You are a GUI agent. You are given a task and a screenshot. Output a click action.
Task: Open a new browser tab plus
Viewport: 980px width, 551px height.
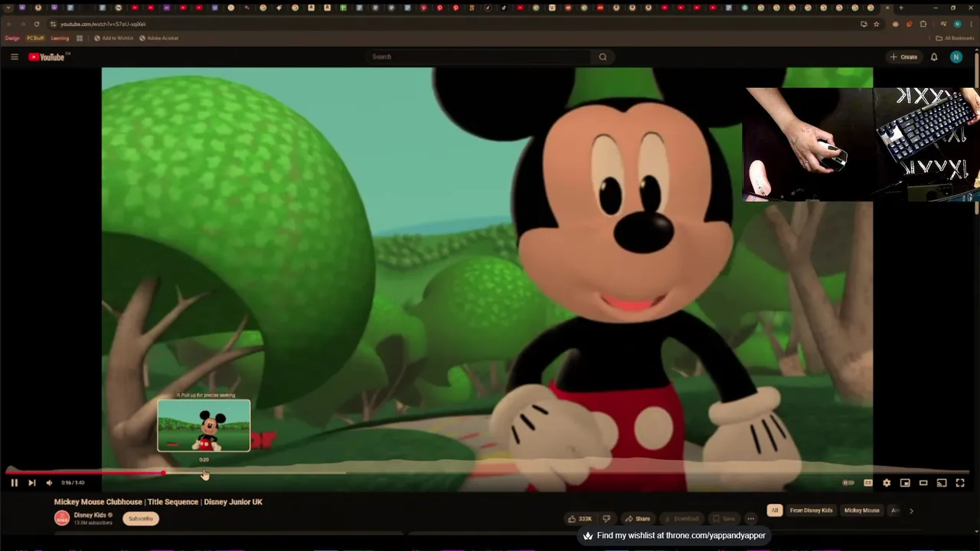900,8
